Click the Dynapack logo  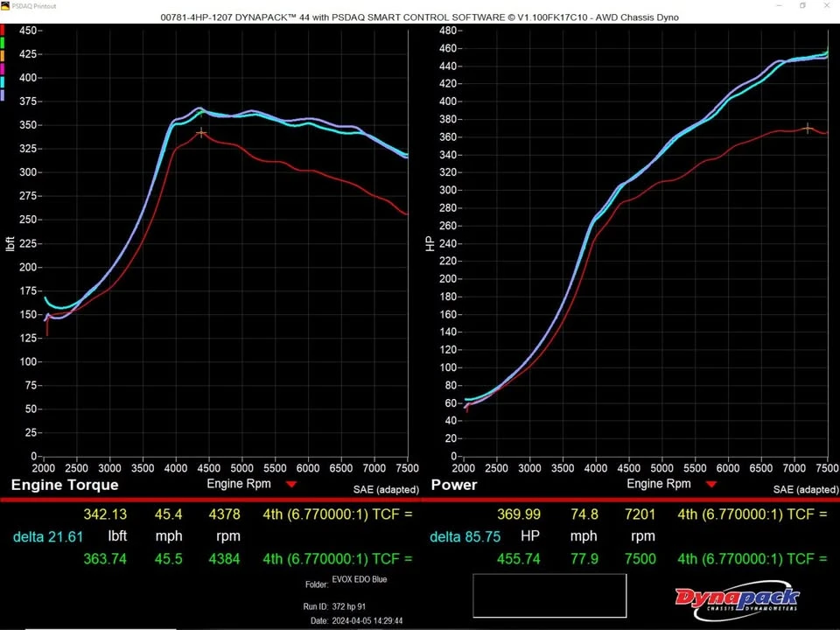pyautogui.click(x=737, y=599)
